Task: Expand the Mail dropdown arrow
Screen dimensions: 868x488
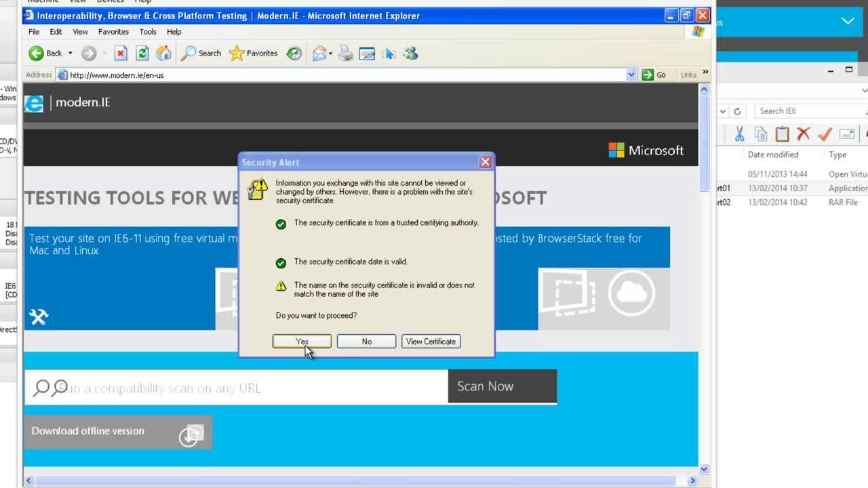Action: point(330,53)
